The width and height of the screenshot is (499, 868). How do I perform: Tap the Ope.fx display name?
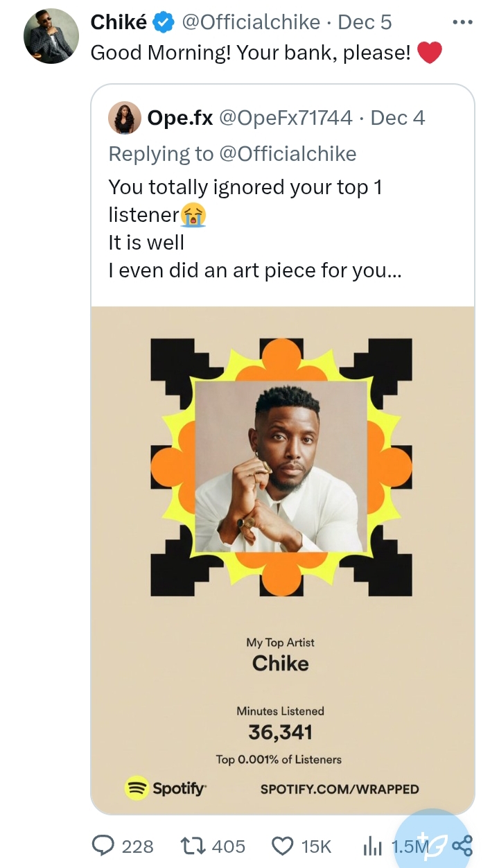[x=180, y=118]
